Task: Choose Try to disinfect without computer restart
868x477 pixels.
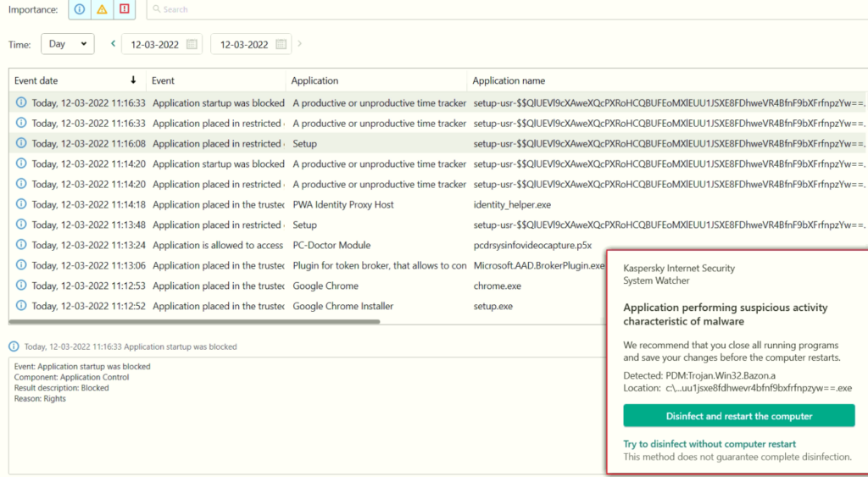Action: (x=709, y=444)
